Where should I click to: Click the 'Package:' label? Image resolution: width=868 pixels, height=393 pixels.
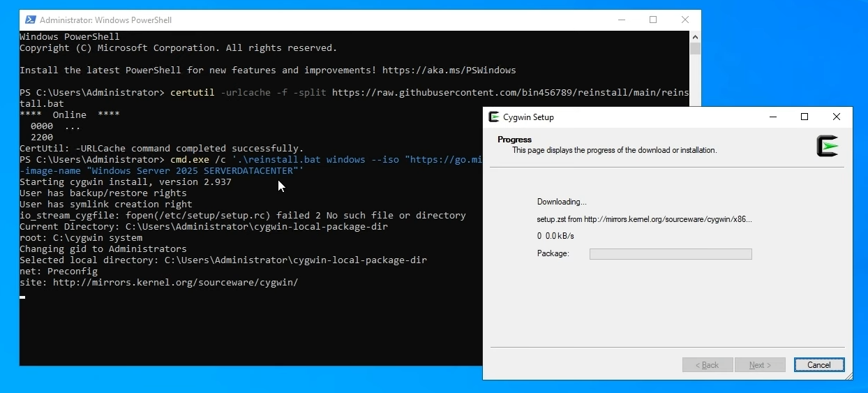pyautogui.click(x=553, y=253)
